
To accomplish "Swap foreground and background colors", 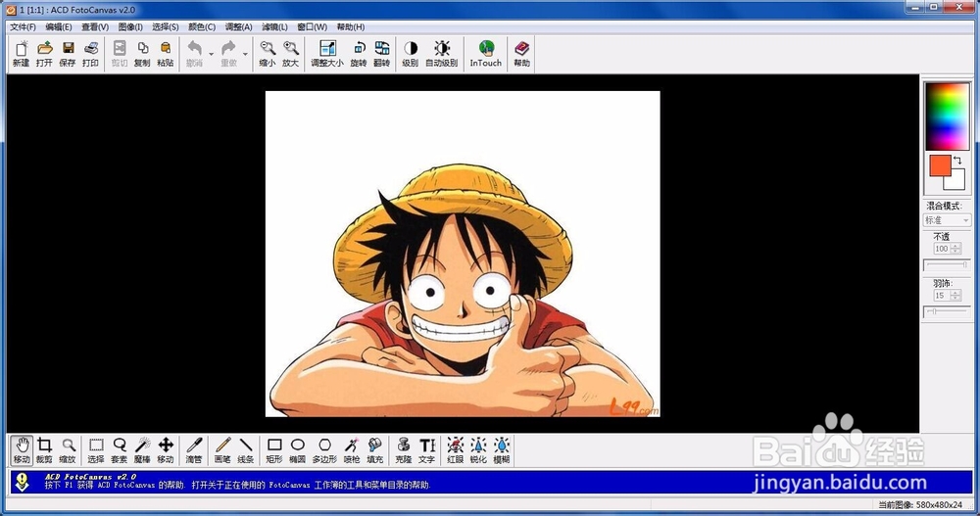I will click(957, 161).
